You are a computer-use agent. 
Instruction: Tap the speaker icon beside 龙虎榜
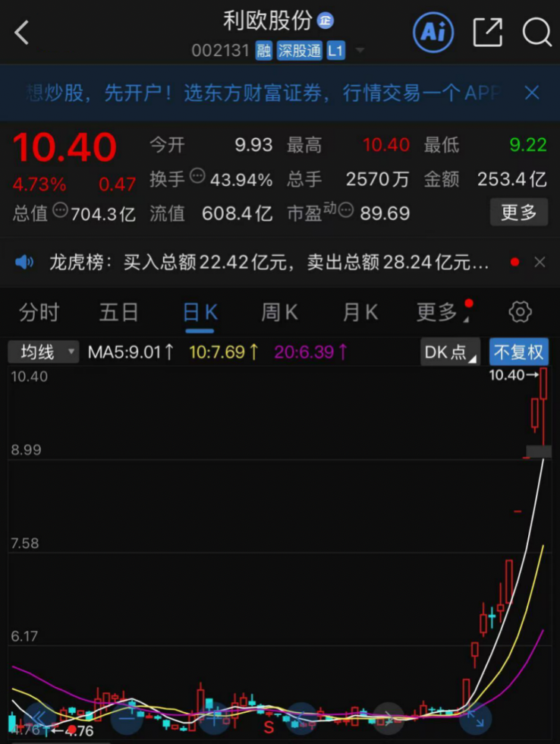tap(24, 263)
